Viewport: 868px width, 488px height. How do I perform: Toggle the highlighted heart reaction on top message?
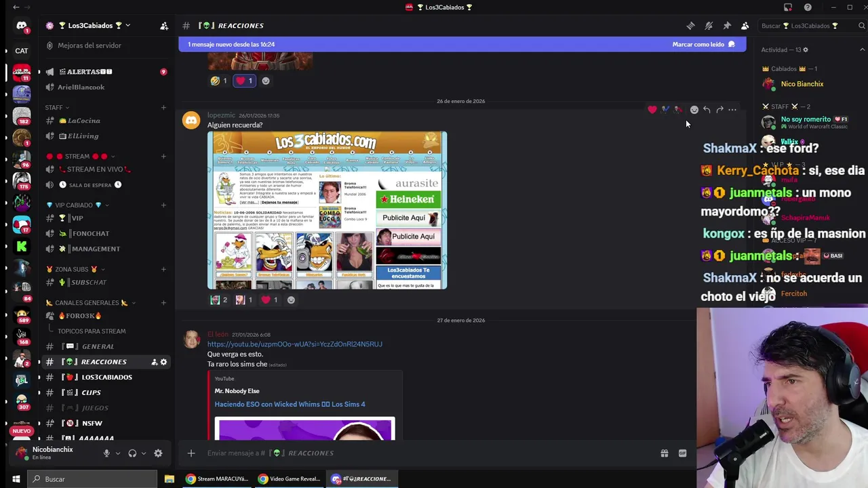pos(244,81)
